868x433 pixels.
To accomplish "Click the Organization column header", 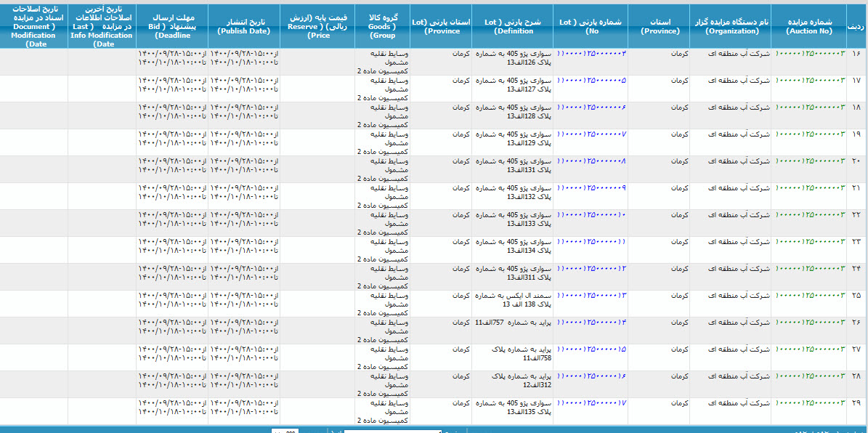I will coord(731,27).
